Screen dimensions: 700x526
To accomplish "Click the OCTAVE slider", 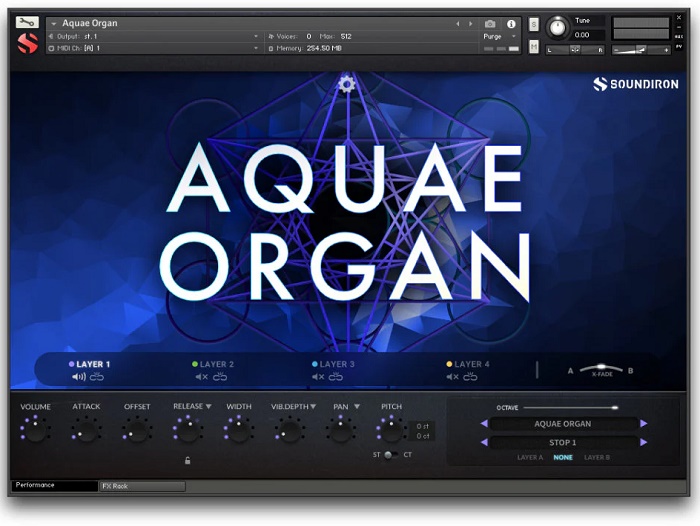I will point(571,407).
